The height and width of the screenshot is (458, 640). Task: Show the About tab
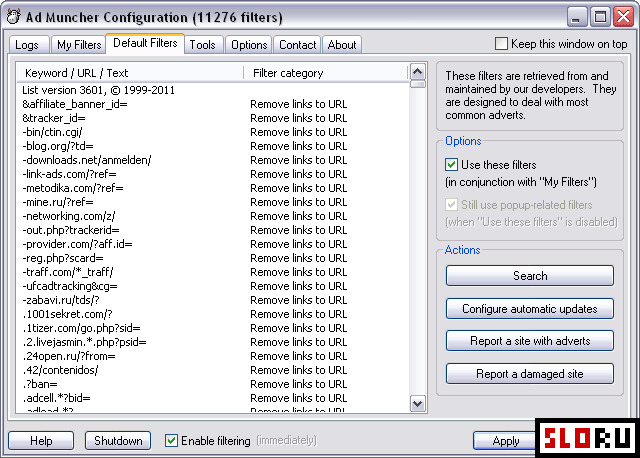342,44
